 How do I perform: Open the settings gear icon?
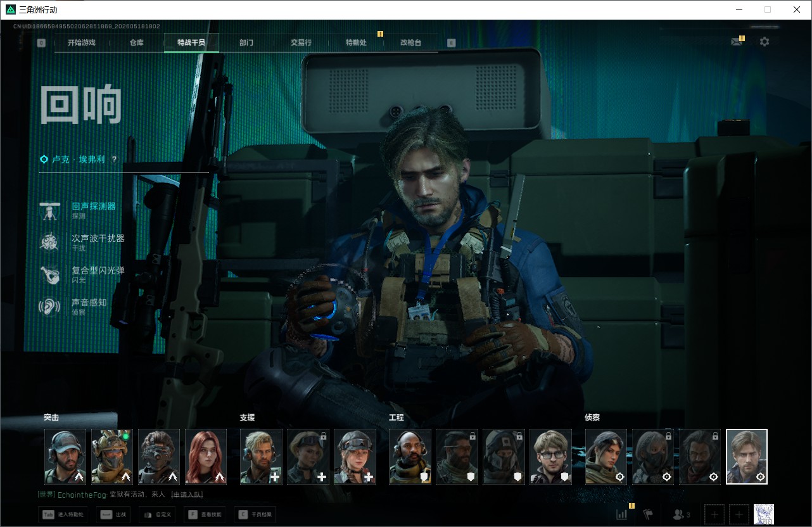[x=764, y=42]
